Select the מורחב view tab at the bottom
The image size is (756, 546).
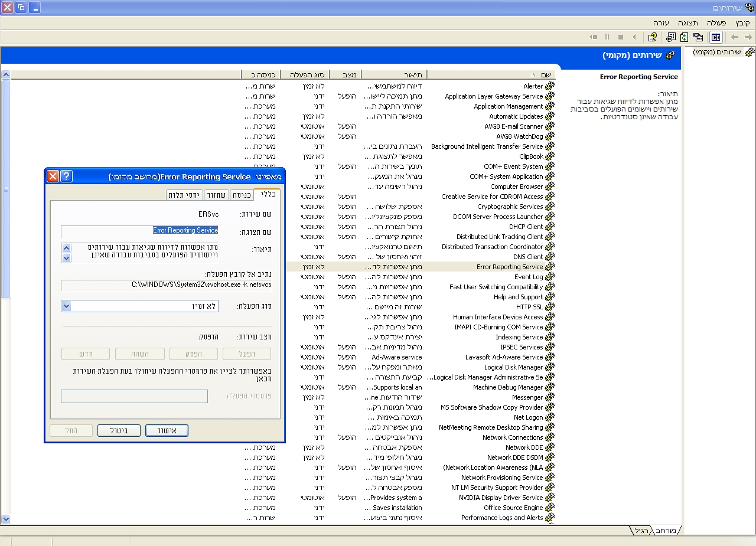[666, 531]
